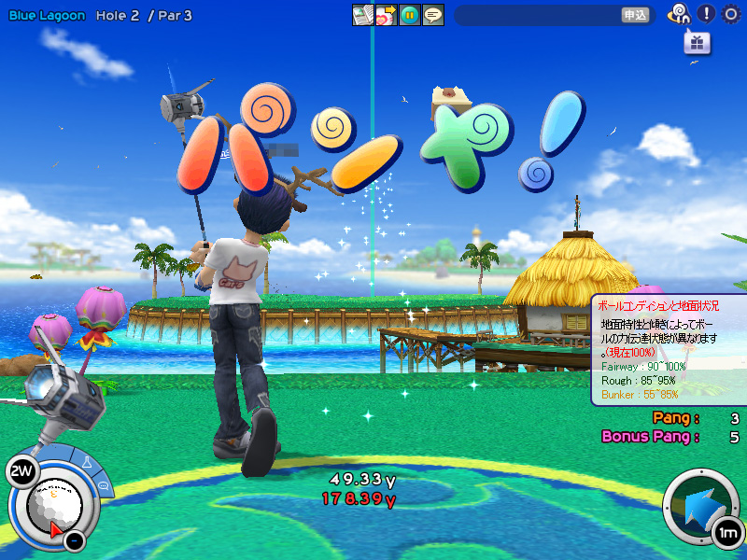The height and width of the screenshot is (560, 747).
Task: Click the 49.33y distance readout
Action: click(x=362, y=480)
